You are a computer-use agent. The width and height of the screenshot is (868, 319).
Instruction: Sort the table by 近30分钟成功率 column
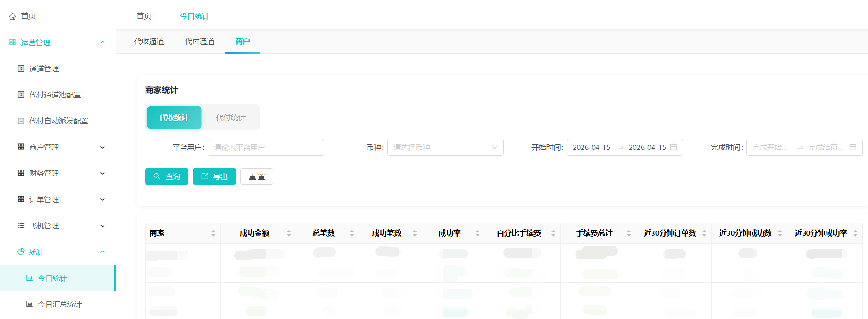pyautogui.click(x=855, y=233)
